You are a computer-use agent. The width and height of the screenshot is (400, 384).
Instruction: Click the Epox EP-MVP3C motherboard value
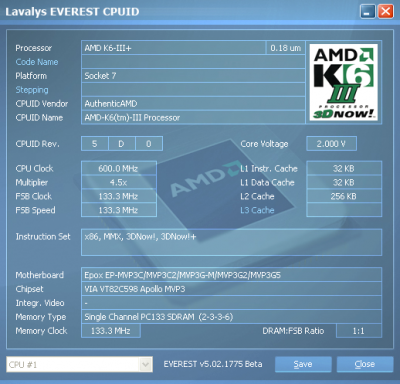coord(231,275)
